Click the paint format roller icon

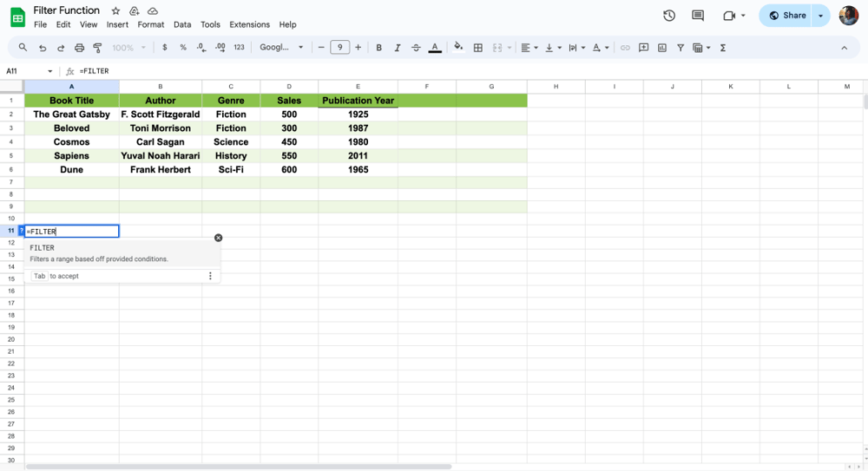click(x=97, y=48)
